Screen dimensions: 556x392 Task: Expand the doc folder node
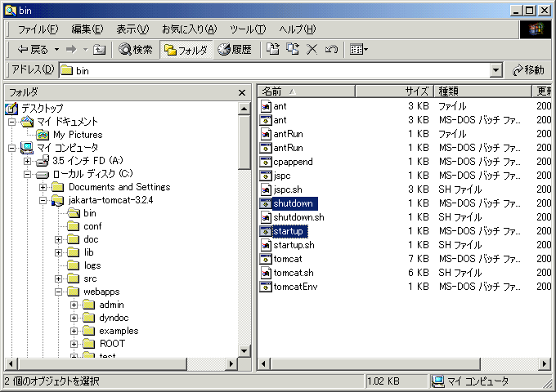coord(59,240)
